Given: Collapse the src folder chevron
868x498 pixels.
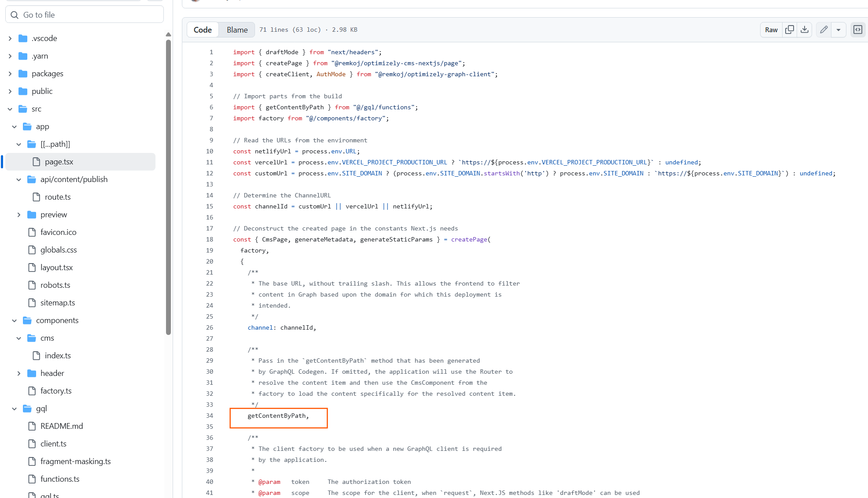Looking at the screenshot, I should coord(10,109).
